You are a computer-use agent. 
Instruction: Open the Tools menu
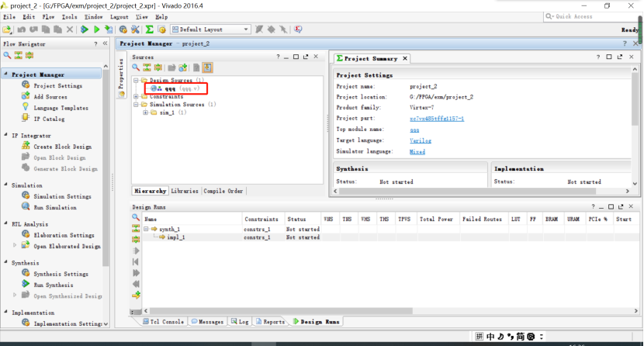(x=69, y=17)
